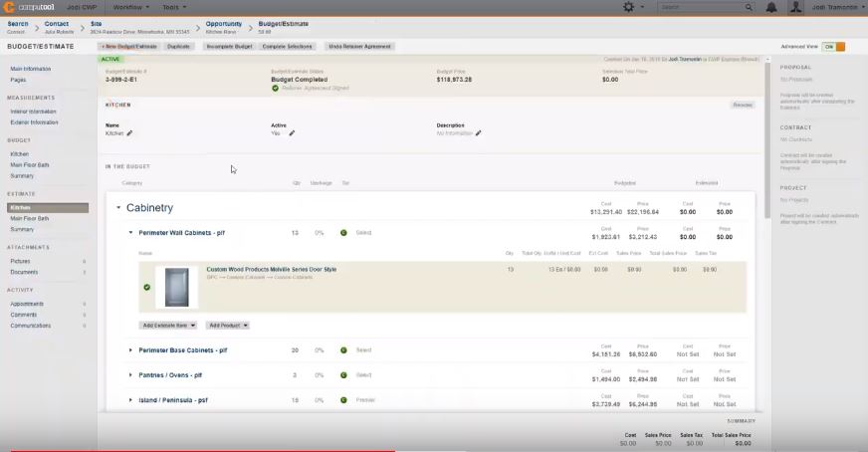Click the green check icon on product row
The width and height of the screenshot is (868, 452).
[147, 287]
